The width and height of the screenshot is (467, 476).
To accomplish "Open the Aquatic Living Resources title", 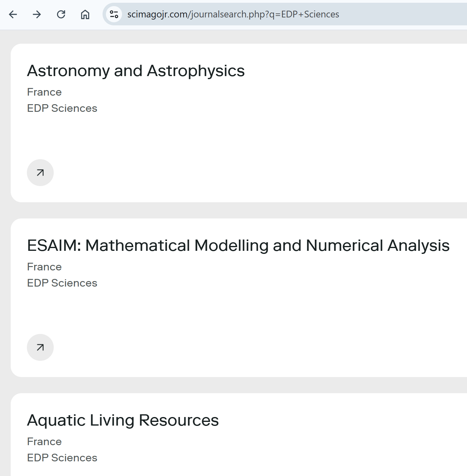I will click(123, 420).
